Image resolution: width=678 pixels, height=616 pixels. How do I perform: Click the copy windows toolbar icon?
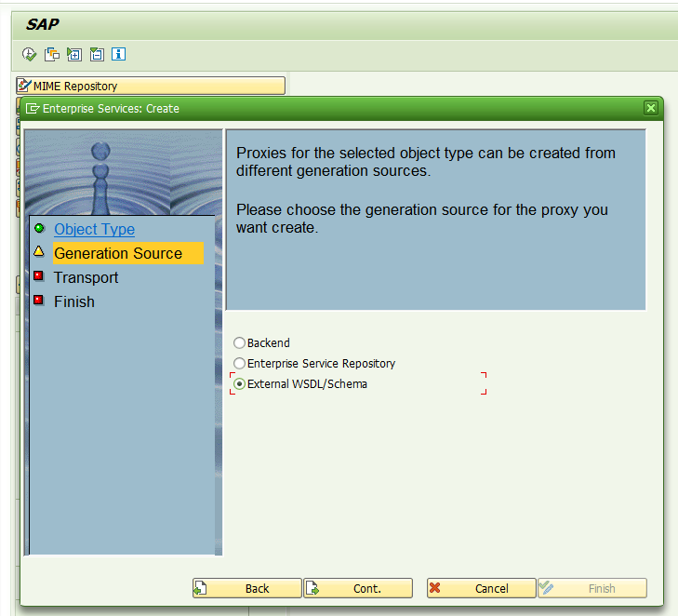(x=52, y=55)
